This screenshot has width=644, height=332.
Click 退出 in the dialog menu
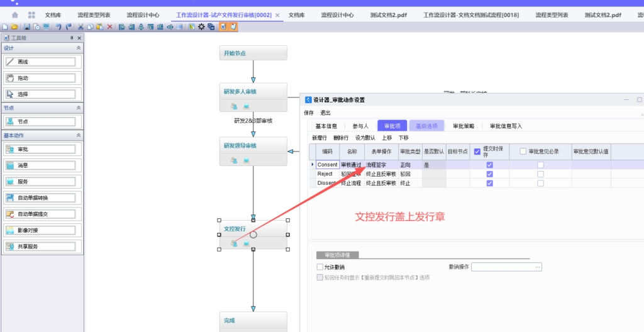point(325,113)
